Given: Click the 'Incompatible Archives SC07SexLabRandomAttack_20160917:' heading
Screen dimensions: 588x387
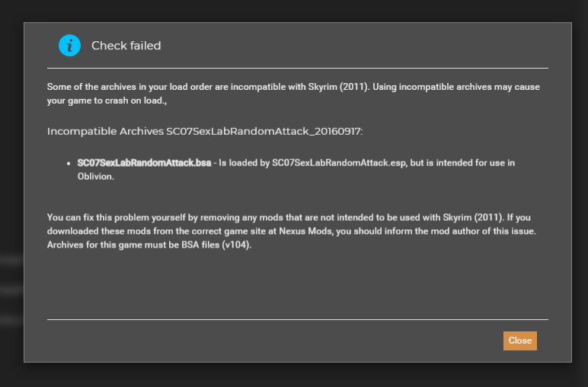Looking at the screenshot, I should coord(205,131).
